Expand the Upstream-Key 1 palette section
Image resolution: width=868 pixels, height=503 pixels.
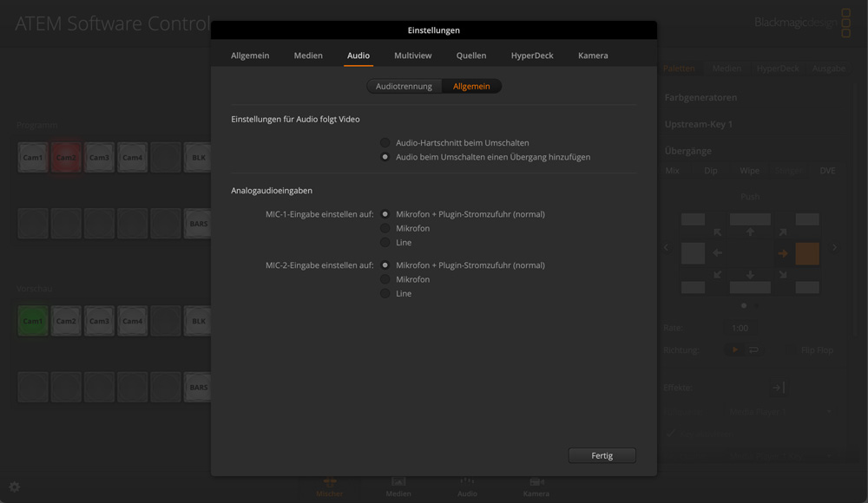698,124
